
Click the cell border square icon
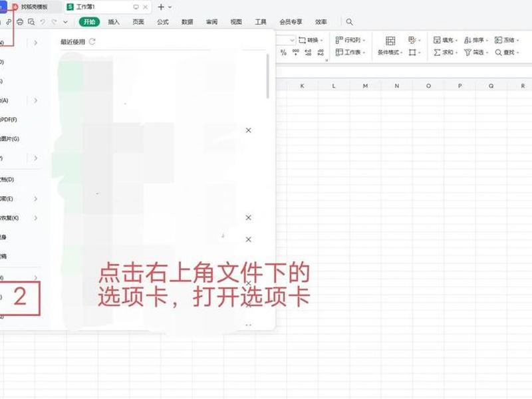point(412,53)
